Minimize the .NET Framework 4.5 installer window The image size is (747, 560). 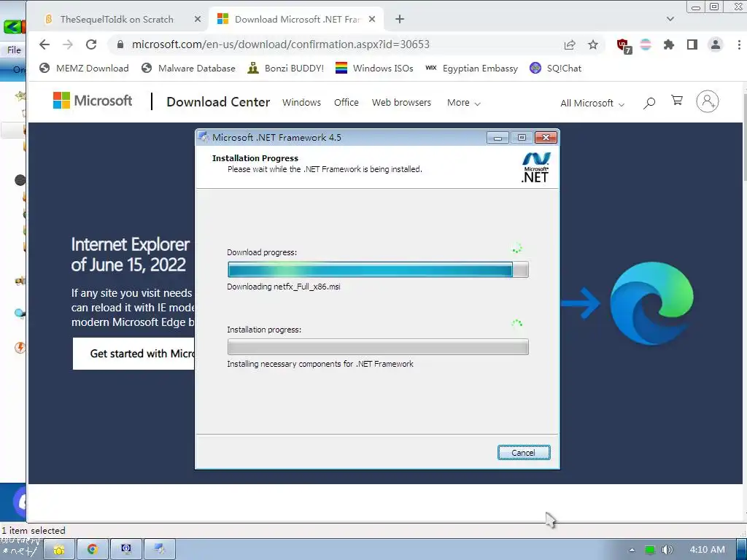[498, 138]
